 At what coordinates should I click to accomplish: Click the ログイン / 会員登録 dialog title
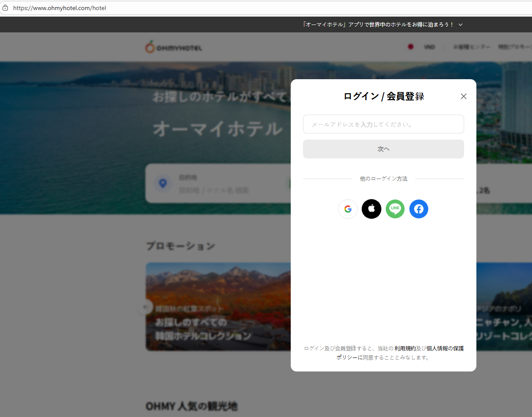coord(384,96)
